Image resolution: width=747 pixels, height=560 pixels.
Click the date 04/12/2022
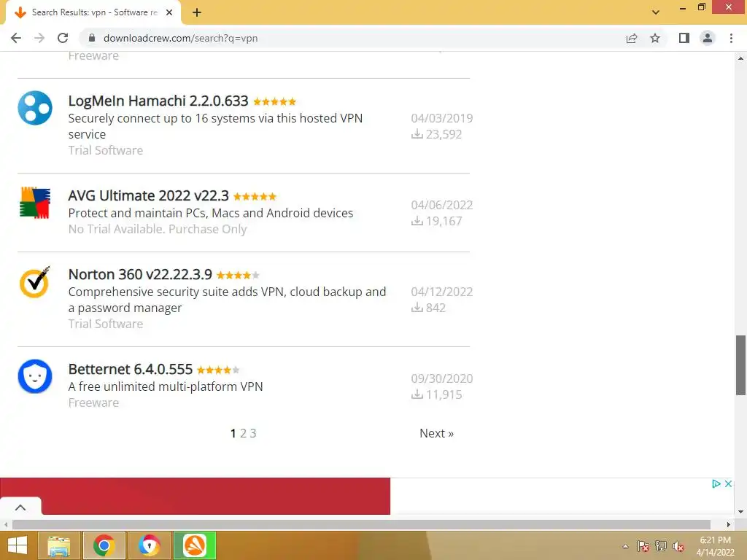441,292
